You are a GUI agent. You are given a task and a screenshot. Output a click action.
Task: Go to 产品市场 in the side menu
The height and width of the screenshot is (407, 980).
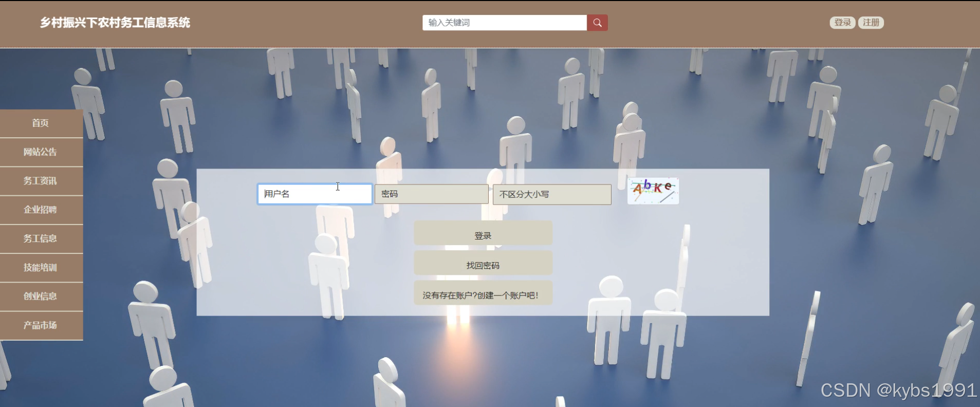coord(41,325)
